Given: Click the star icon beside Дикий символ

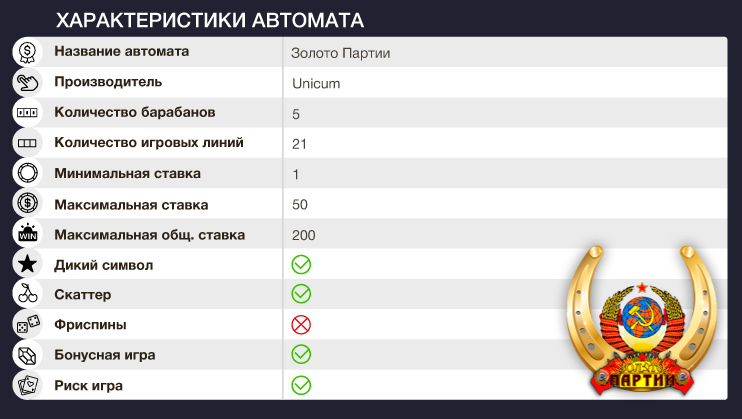Looking at the screenshot, I should (27, 264).
